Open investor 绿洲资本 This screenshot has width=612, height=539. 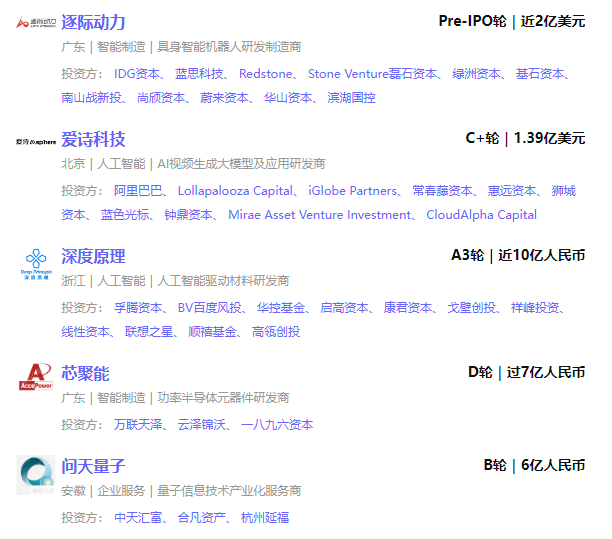click(x=476, y=74)
